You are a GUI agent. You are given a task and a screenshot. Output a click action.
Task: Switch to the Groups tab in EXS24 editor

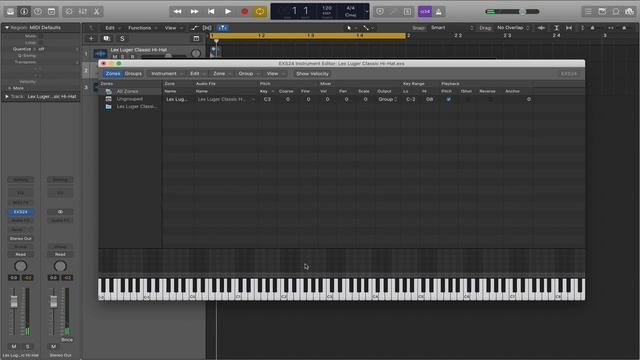click(133, 73)
